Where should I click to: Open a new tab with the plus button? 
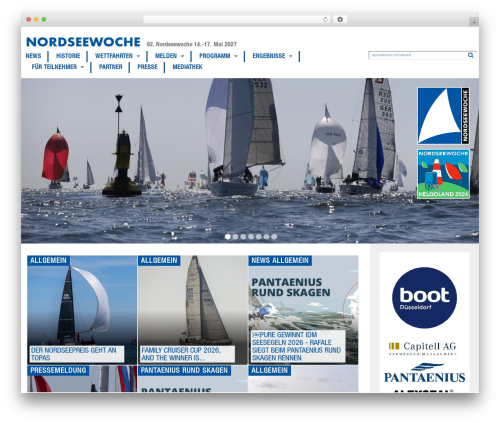(x=474, y=22)
